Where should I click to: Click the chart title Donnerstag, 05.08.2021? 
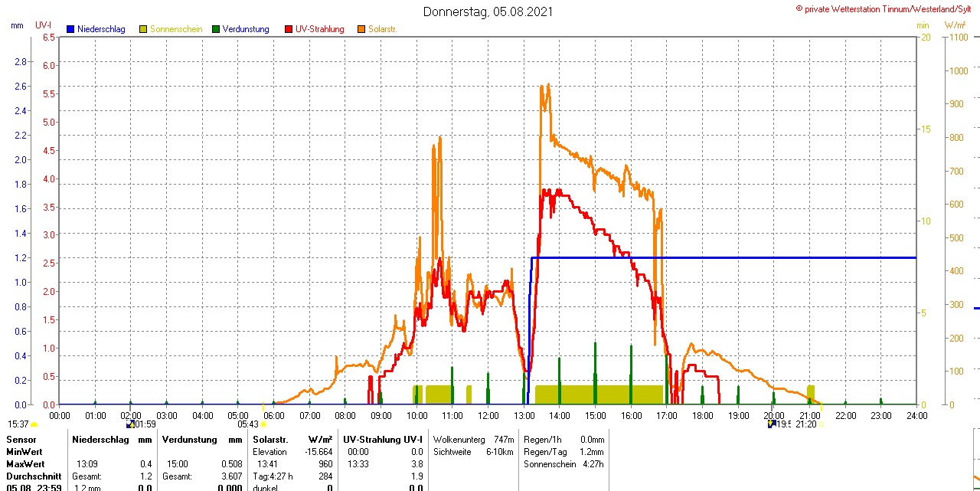coord(488,11)
